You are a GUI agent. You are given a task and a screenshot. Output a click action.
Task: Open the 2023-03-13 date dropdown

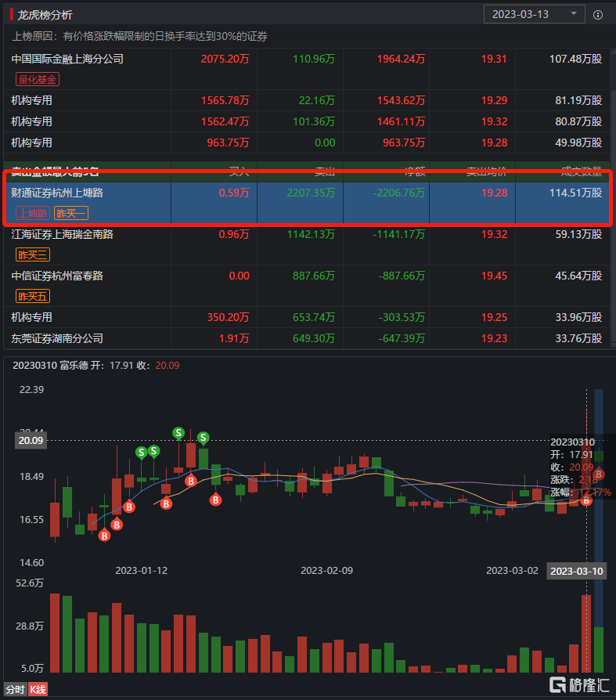coord(534,14)
